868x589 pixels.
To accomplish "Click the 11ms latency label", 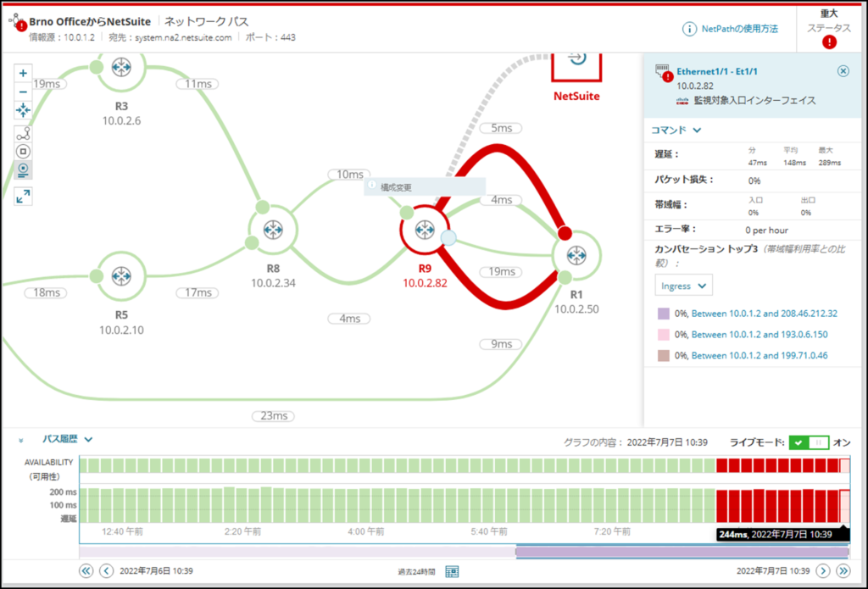I will (198, 84).
